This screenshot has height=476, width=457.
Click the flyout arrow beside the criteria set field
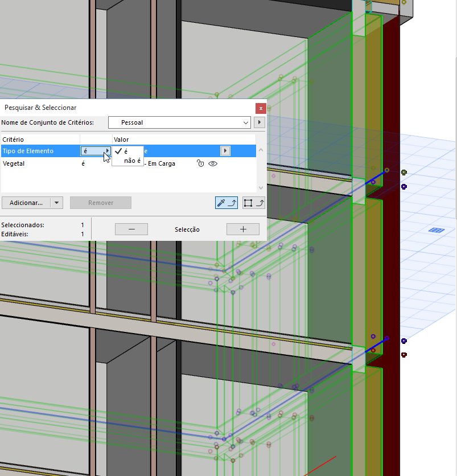coord(259,122)
